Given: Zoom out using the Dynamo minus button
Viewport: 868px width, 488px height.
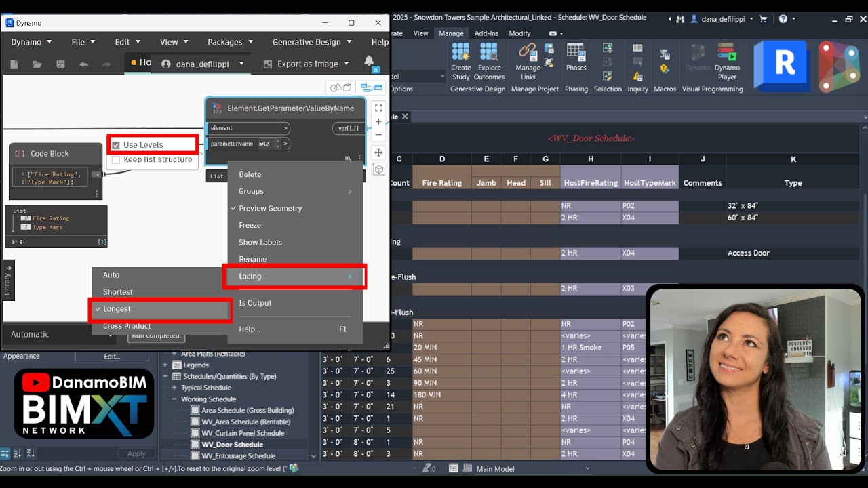Looking at the screenshot, I should 378,134.
